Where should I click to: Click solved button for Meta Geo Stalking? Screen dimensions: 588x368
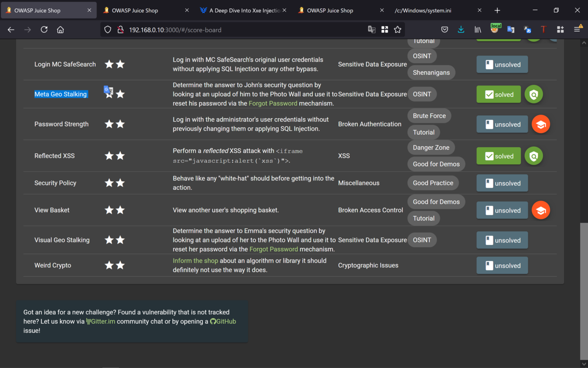(498, 94)
